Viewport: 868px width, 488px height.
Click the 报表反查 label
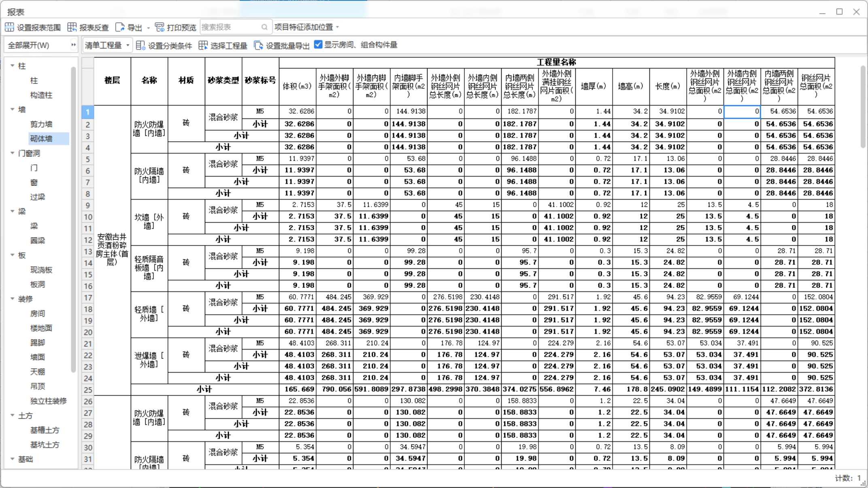pos(94,28)
